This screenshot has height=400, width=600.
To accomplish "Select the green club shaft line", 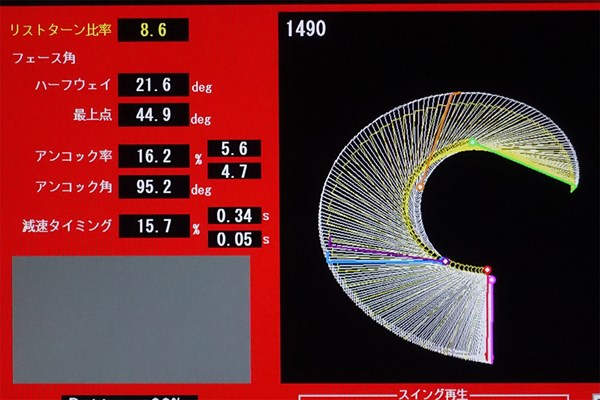I will tap(526, 167).
